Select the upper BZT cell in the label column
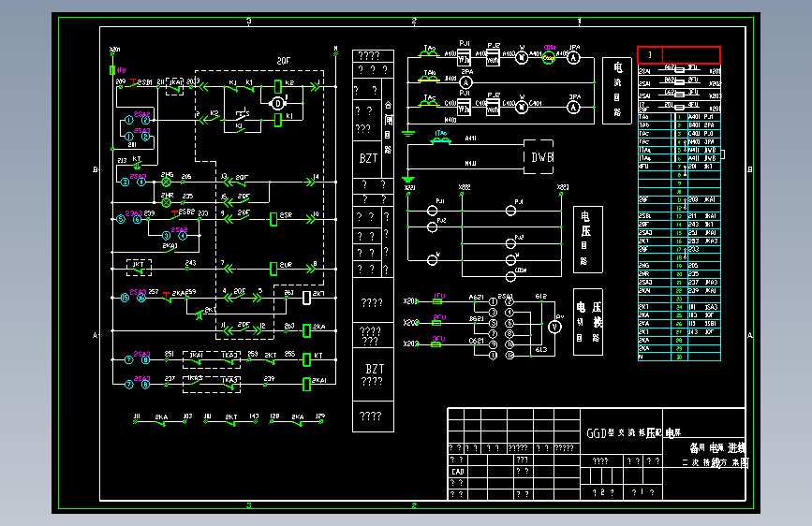The width and height of the screenshot is (812, 526). [x=366, y=158]
